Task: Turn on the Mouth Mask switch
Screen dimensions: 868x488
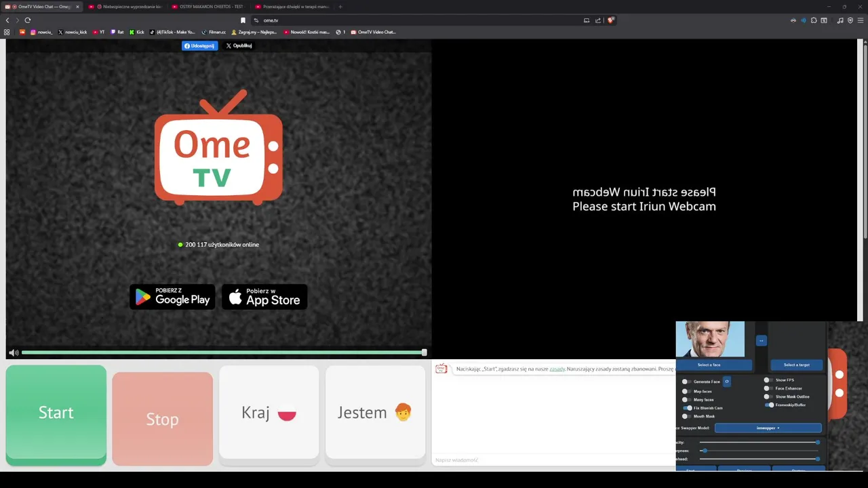Action: [x=686, y=416]
